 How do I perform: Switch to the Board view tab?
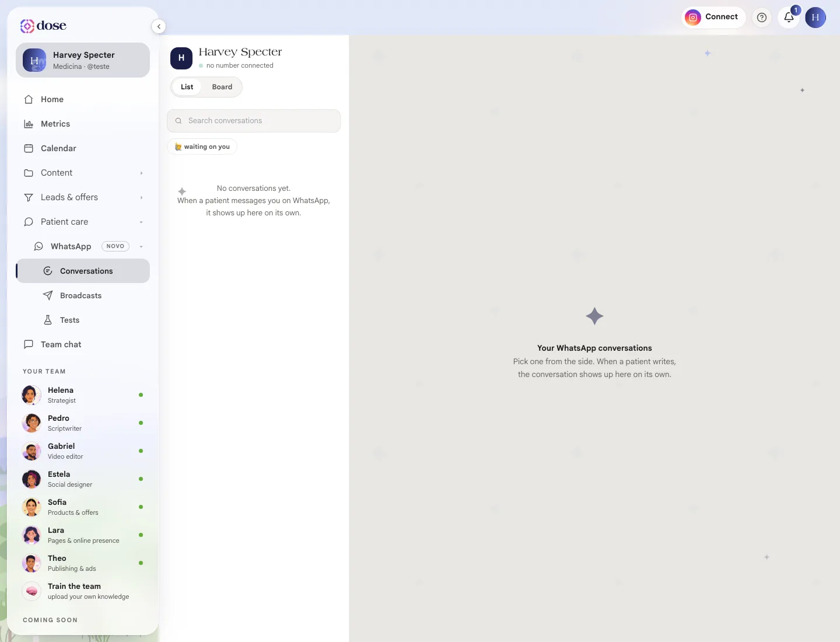coord(222,87)
